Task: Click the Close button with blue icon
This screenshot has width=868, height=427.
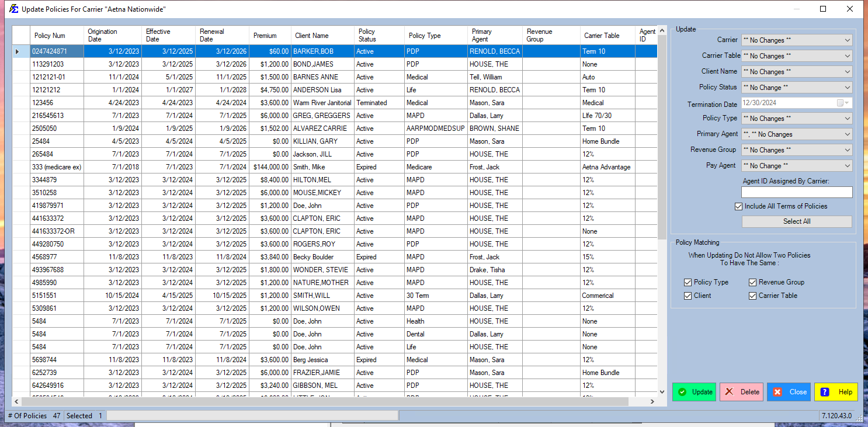Action: click(x=789, y=392)
